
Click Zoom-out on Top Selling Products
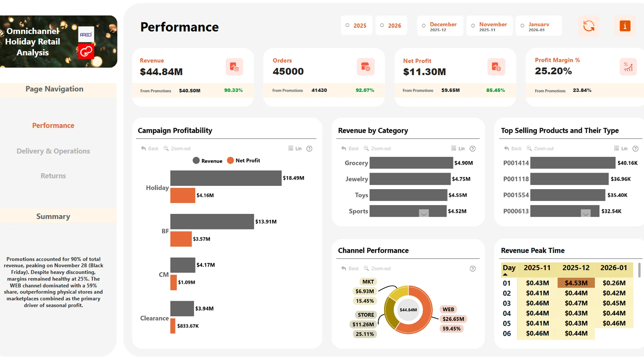529,148
